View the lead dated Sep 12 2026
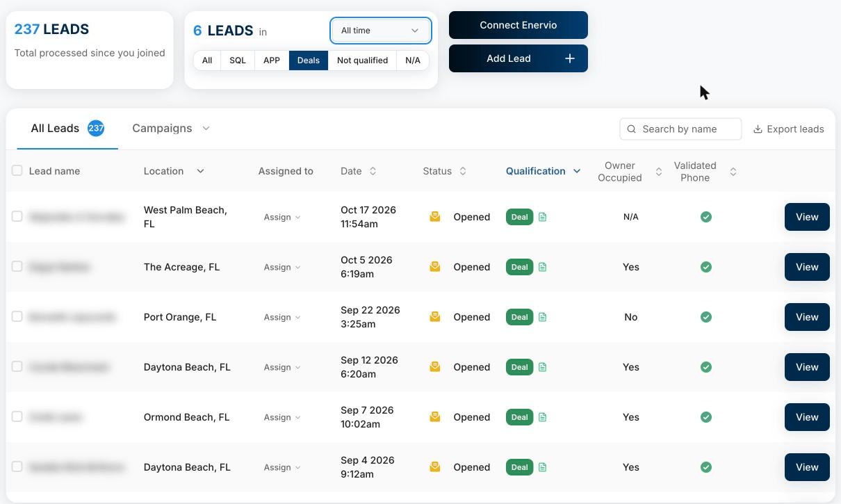 (x=807, y=367)
